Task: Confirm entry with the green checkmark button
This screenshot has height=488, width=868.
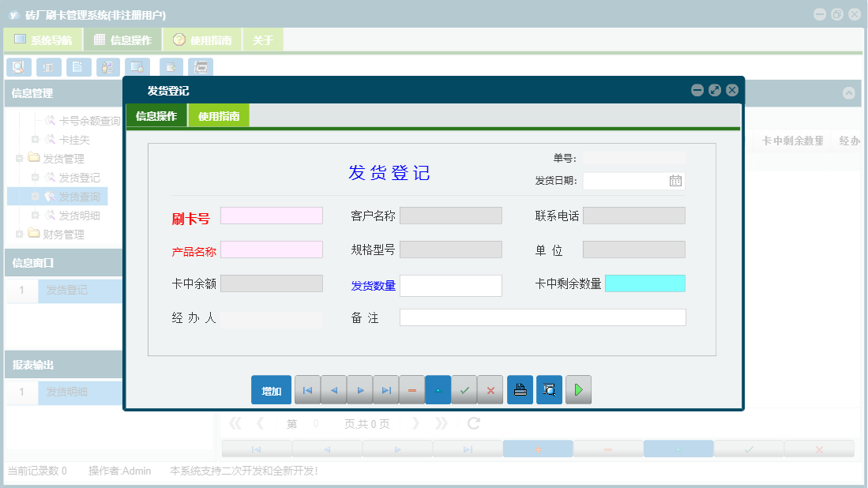Action: point(464,389)
